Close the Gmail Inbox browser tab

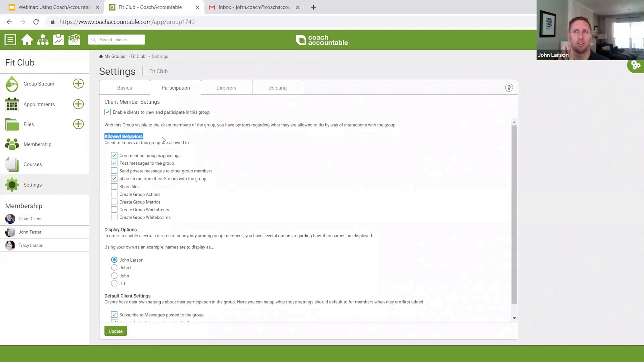pyautogui.click(x=297, y=7)
